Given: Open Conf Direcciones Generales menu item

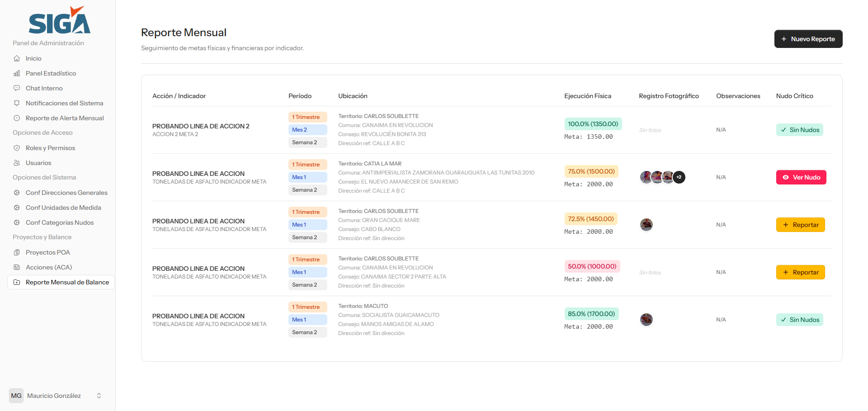Looking at the screenshot, I should [x=66, y=193].
